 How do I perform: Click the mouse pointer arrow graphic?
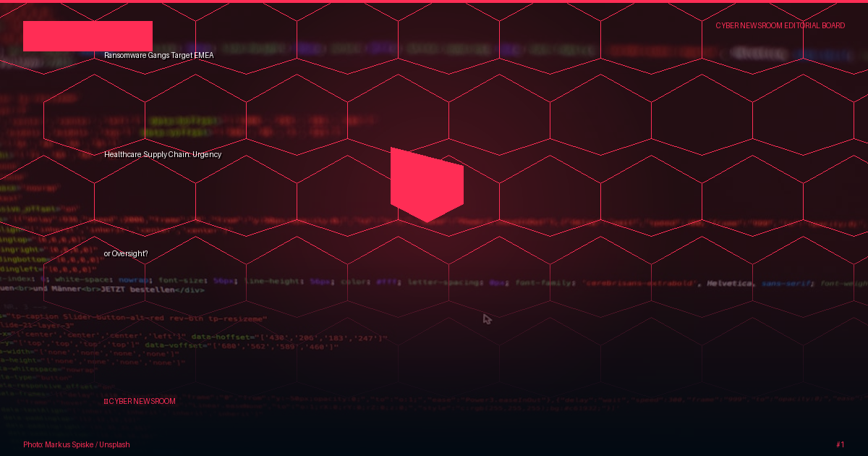point(488,318)
